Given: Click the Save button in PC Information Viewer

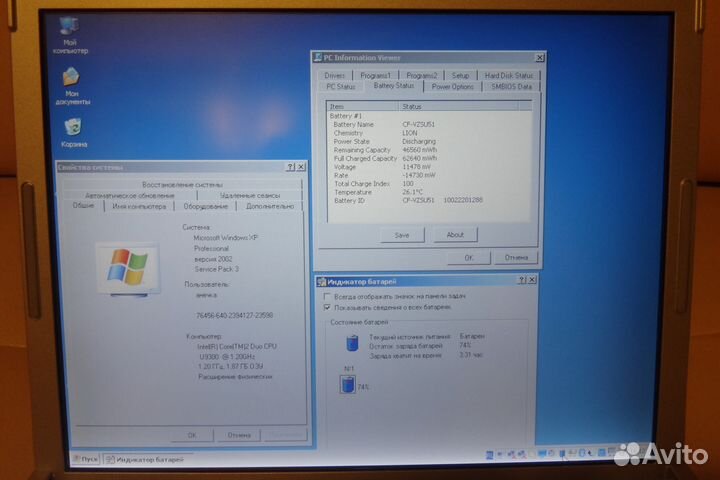Looking at the screenshot, I should coord(402,235).
